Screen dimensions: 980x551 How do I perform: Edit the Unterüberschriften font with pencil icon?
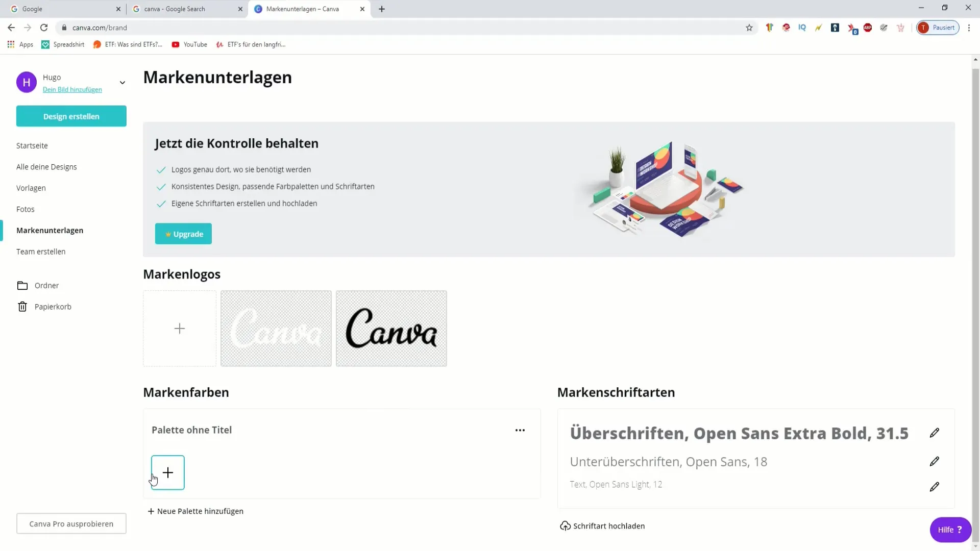[934, 461]
